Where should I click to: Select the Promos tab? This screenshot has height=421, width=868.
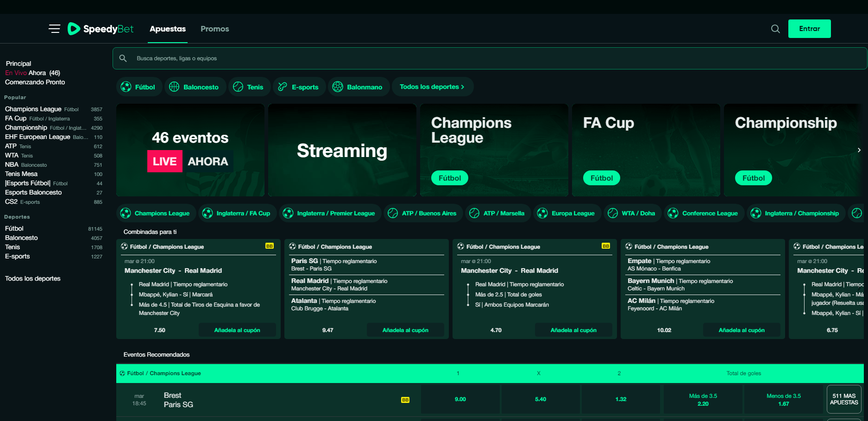[215, 29]
